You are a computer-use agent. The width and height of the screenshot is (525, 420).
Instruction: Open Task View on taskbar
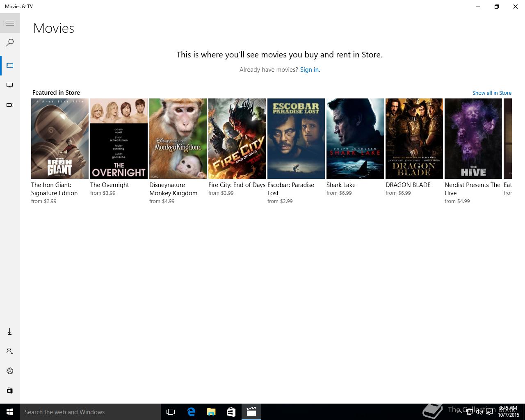(x=171, y=412)
